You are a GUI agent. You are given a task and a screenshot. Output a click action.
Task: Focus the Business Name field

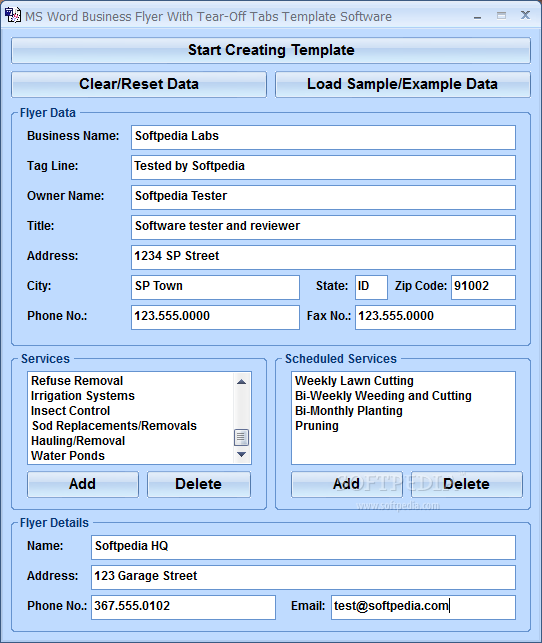(x=323, y=137)
